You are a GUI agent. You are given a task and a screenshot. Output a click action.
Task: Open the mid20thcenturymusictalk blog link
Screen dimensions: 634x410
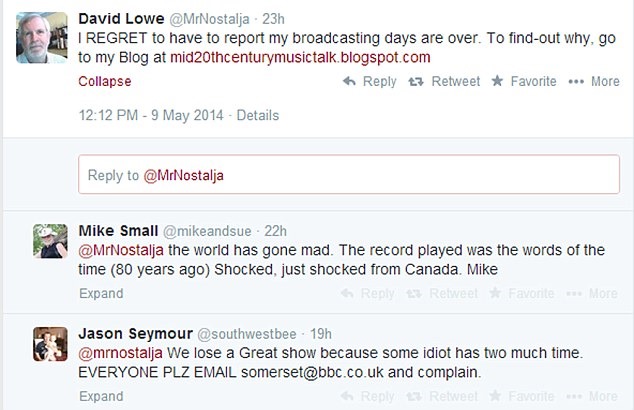(301, 57)
